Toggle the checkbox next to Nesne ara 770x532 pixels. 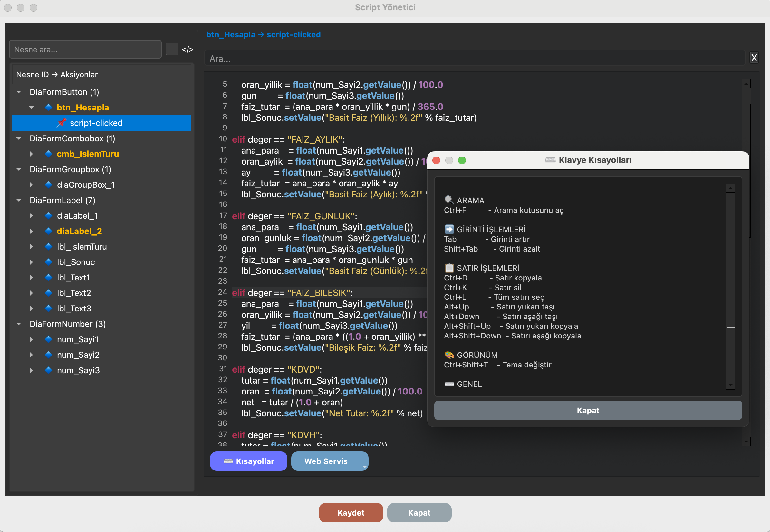click(172, 49)
